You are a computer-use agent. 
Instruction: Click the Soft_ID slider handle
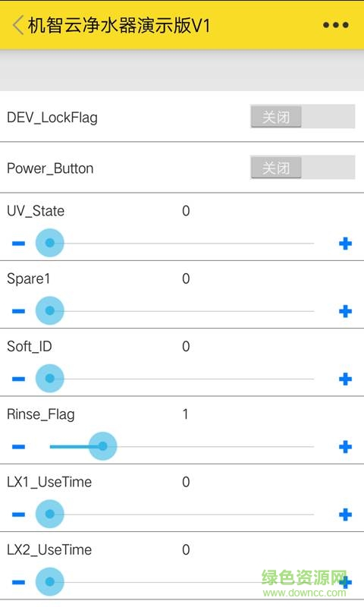pyautogui.click(x=49, y=378)
